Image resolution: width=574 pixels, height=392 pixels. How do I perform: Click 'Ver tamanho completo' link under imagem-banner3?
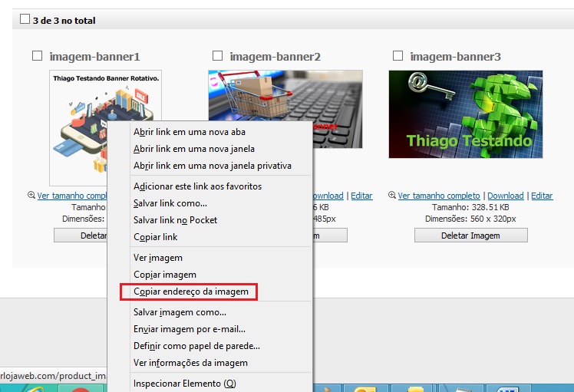tap(438, 196)
